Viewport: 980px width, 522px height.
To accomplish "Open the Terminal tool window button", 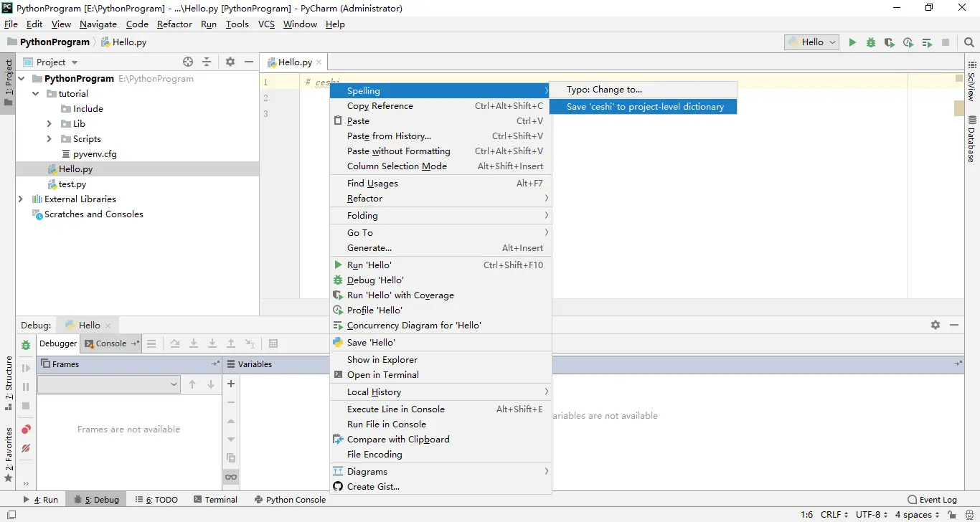I will point(215,500).
